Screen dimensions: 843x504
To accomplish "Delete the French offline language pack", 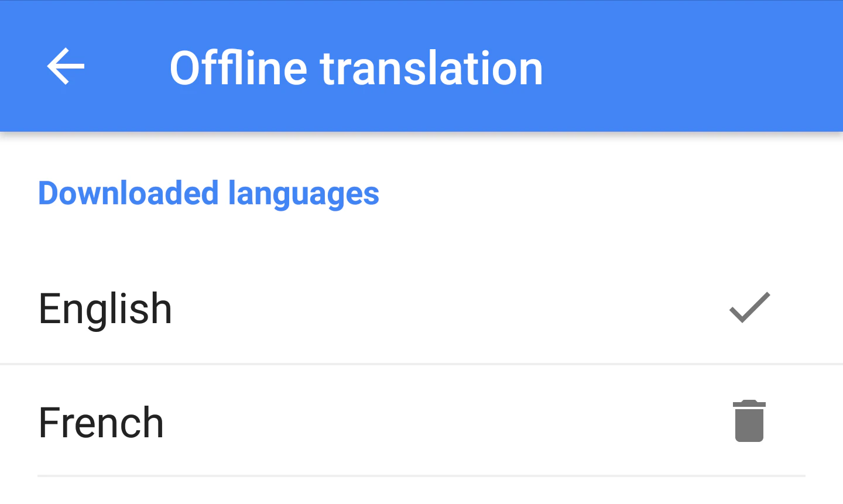I will click(x=749, y=421).
